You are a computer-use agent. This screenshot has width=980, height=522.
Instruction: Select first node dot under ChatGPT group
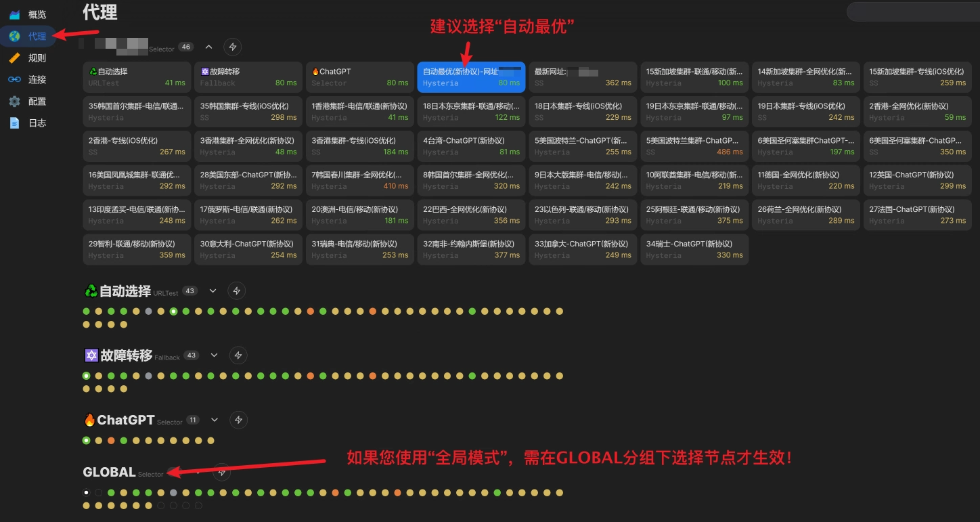pos(87,441)
